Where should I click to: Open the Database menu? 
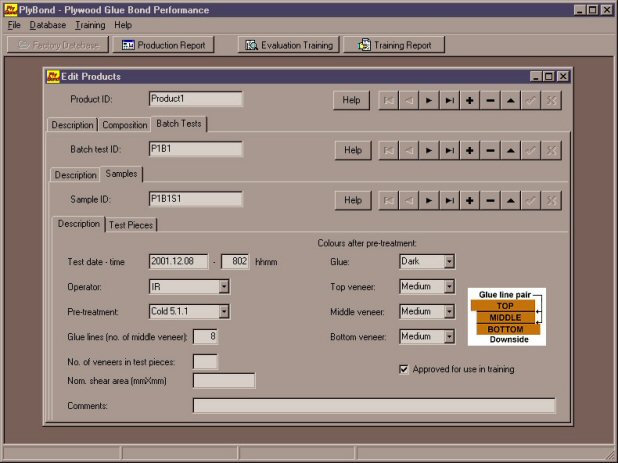click(x=48, y=25)
